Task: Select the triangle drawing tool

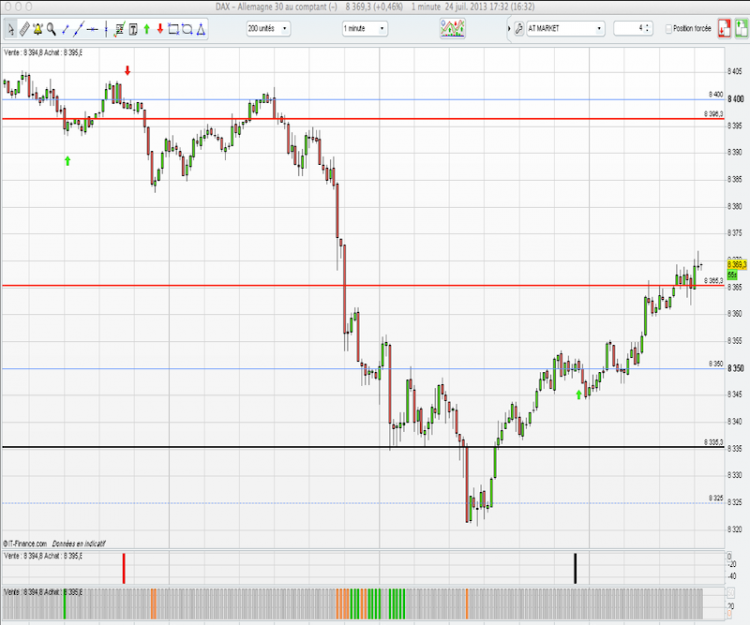Action: coord(201,30)
